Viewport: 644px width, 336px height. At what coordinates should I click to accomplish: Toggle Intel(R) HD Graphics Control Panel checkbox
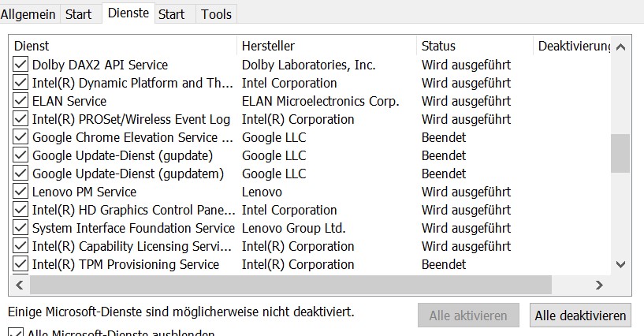point(20,210)
